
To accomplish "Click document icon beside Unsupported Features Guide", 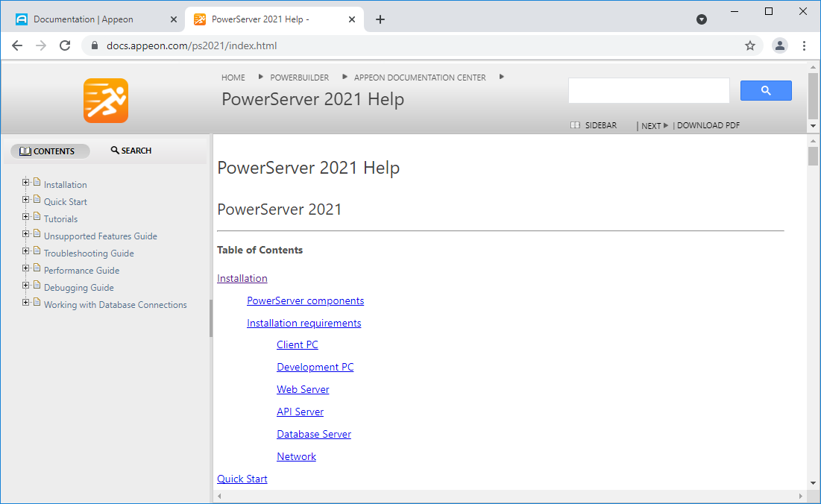I will (37, 234).
